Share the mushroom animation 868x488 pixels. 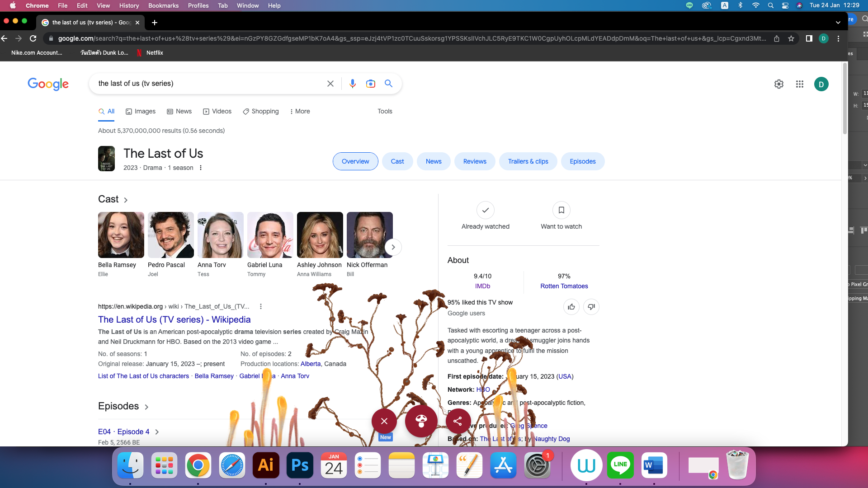(458, 421)
